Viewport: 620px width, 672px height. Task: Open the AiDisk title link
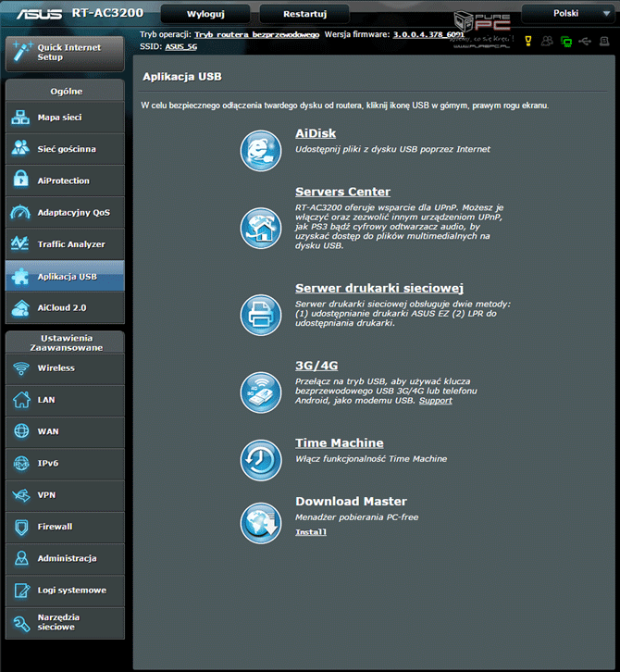pos(316,133)
